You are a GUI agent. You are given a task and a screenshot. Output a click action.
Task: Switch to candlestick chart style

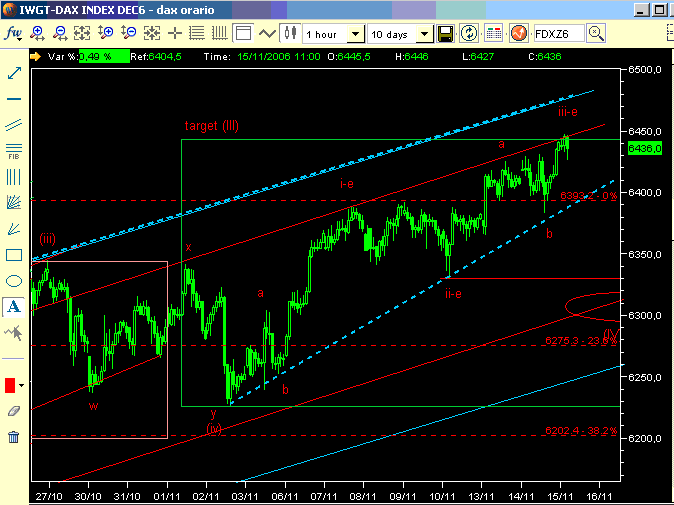(290, 33)
